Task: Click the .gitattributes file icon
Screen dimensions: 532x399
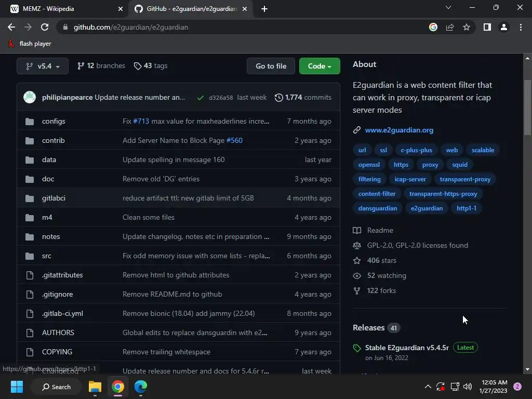Action: [x=30, y=275]
